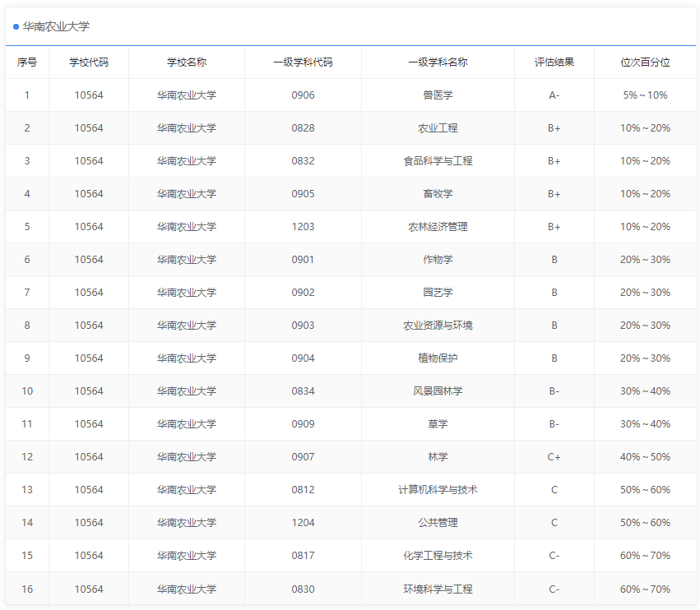This screenshot has width=700, height=610.
Task: Click the 华南农业大学 title heading
Action: (x=56, y=27)
